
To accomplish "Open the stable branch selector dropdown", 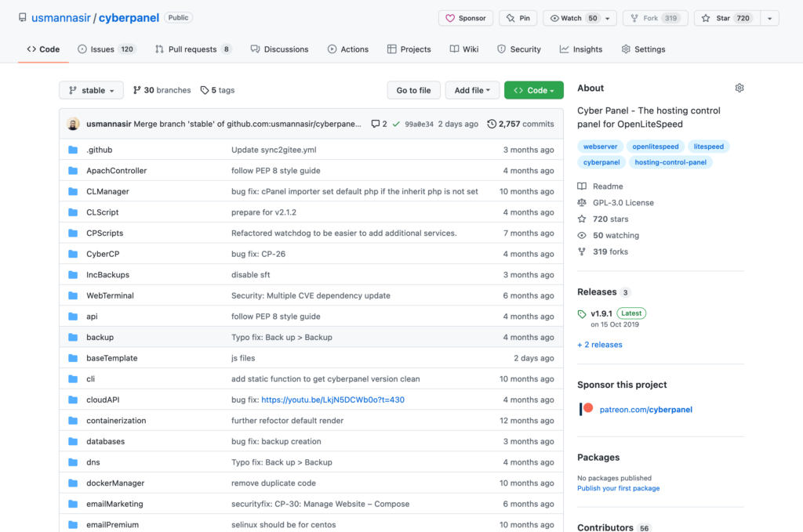I will (x=90, y=90).
